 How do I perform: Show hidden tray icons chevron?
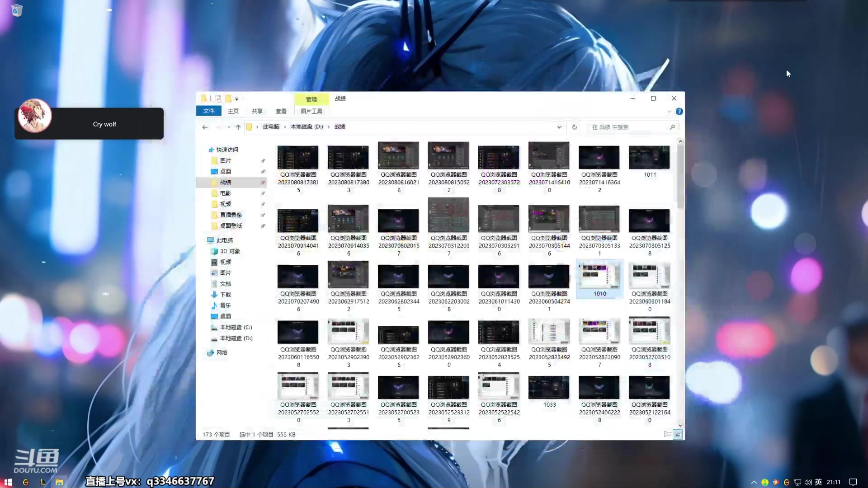tap(754, 482)
